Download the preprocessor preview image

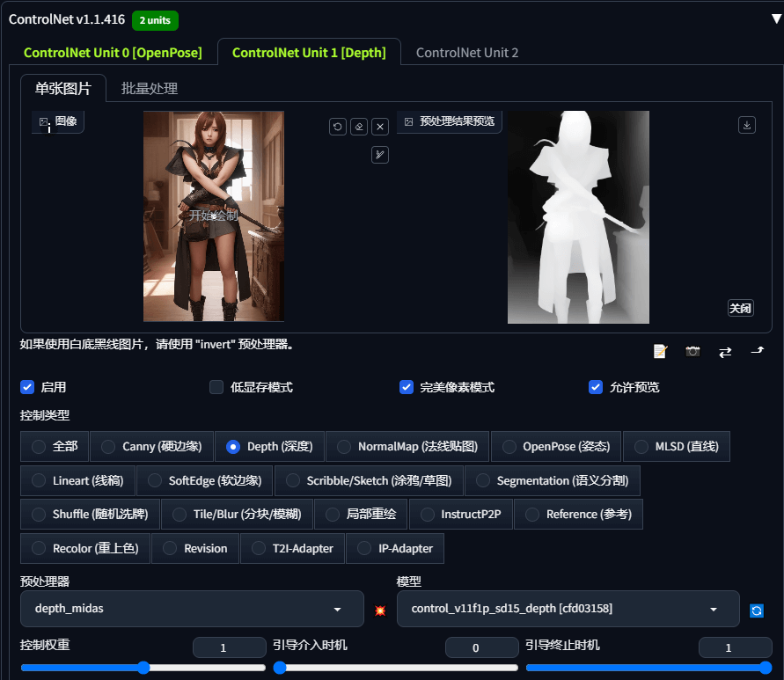pyautogui.click(x=746, y=125)
